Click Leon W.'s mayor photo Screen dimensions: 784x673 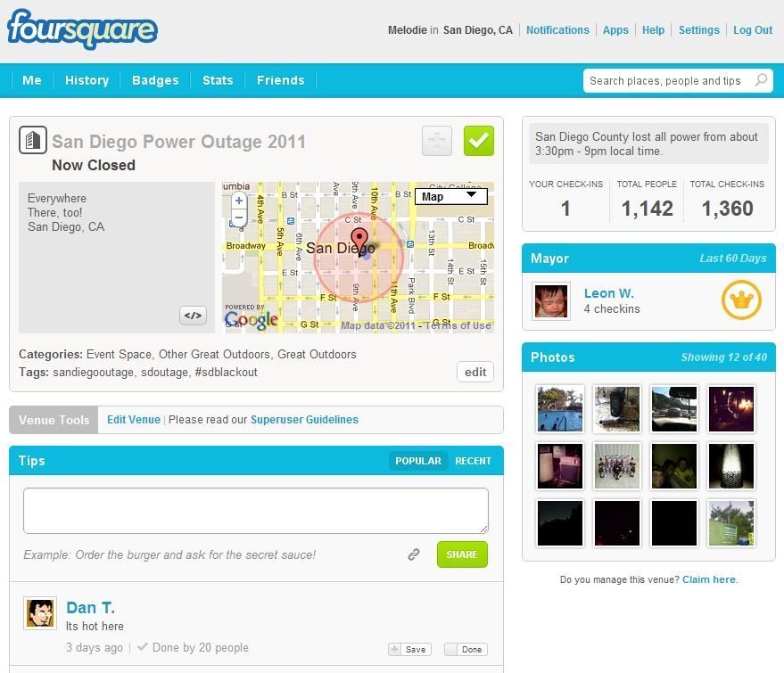click(550, 300)
